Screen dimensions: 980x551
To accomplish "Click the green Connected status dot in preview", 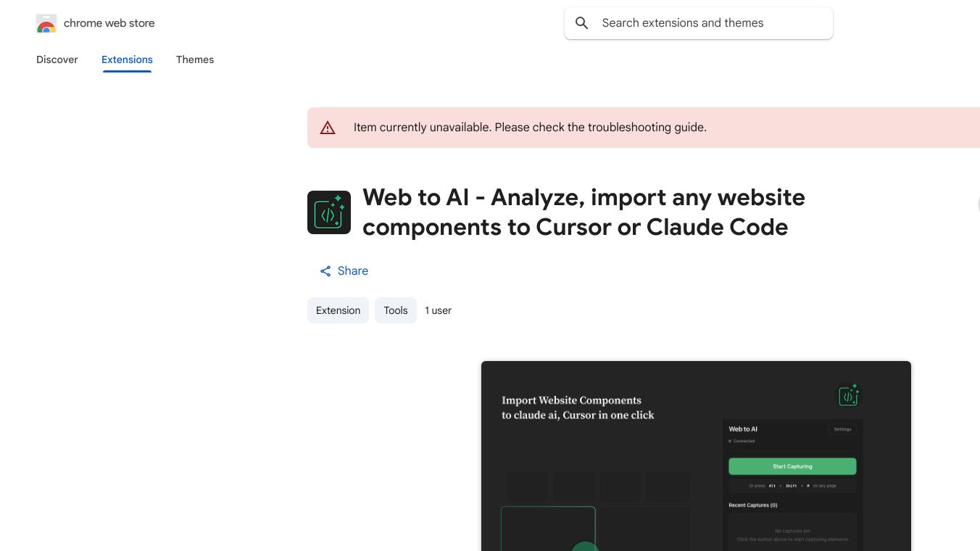I will pyautogui.click(x=730, y=441).
